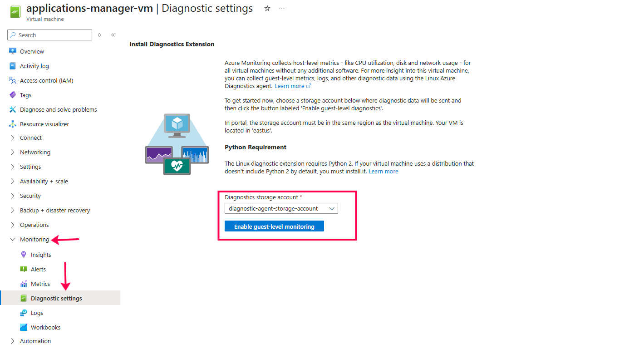
Task: Click the Insights lightbulb icon
Action: coord(24,255)
